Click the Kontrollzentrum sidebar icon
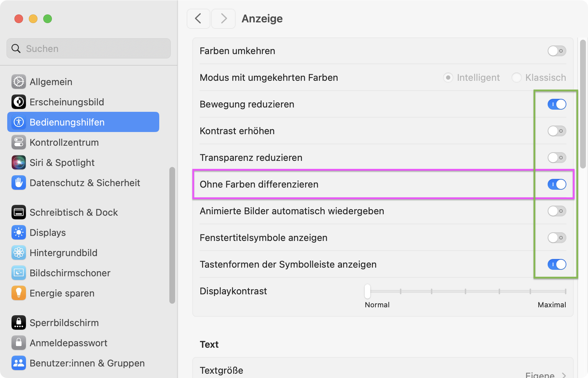The height and width of the screenshot is (378, 588). (19, 142)
